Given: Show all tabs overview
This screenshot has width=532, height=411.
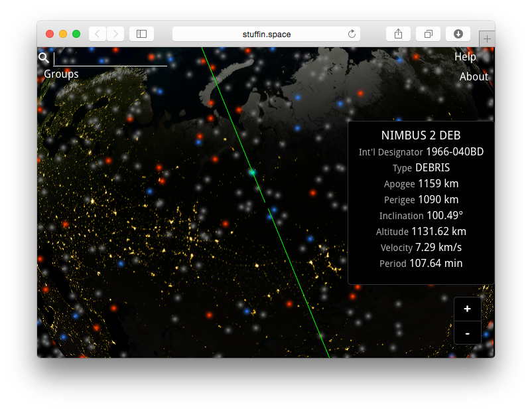Looking at the screenshot, I should (x=429, y=34).
